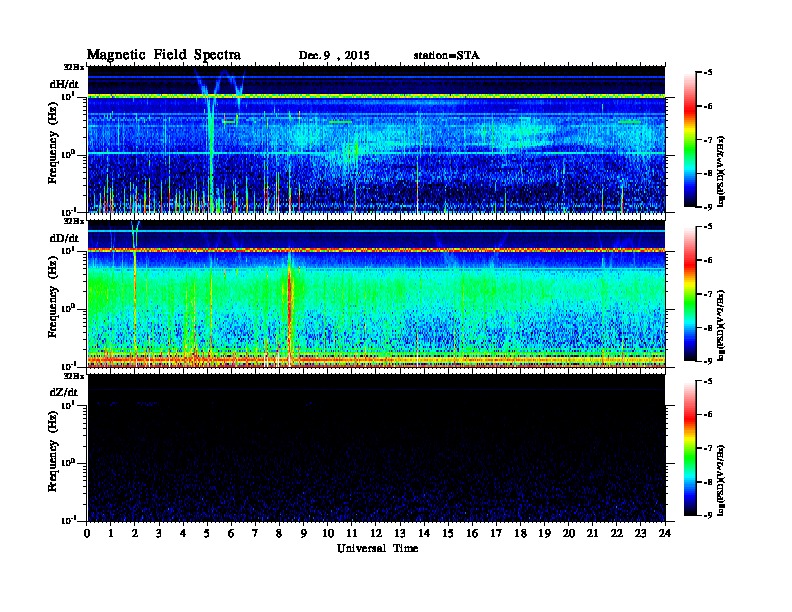792x612 pixels.
Task: Click the dH/dt spectrogram color bar
Action: point(690,140)
